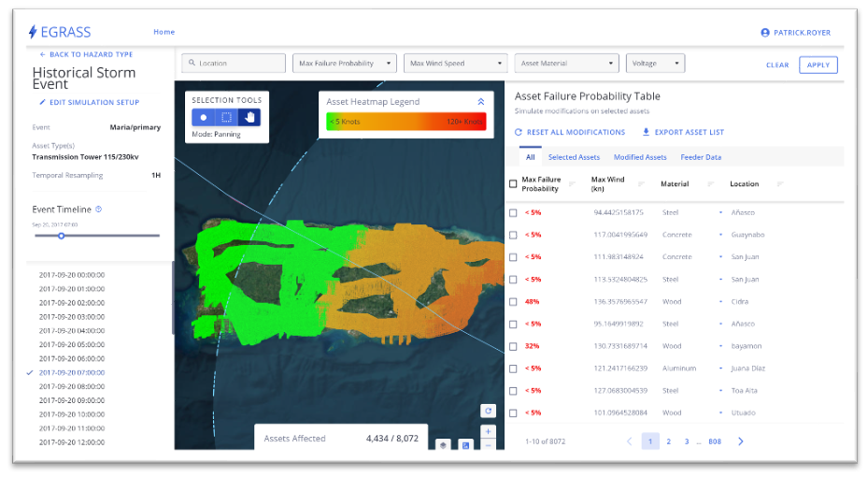Go to next table page arrow
This screenshot has height=477, width=868.
tap(741, 441)
